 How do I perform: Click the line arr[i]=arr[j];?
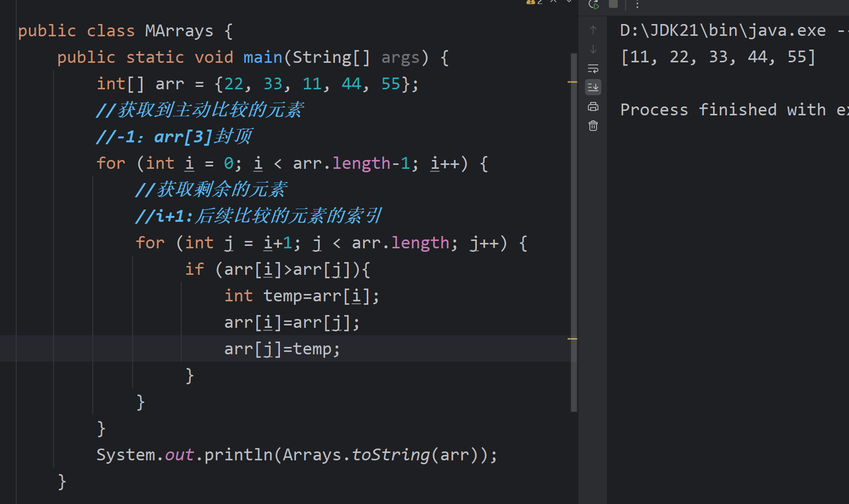click(x=292, y=322)
